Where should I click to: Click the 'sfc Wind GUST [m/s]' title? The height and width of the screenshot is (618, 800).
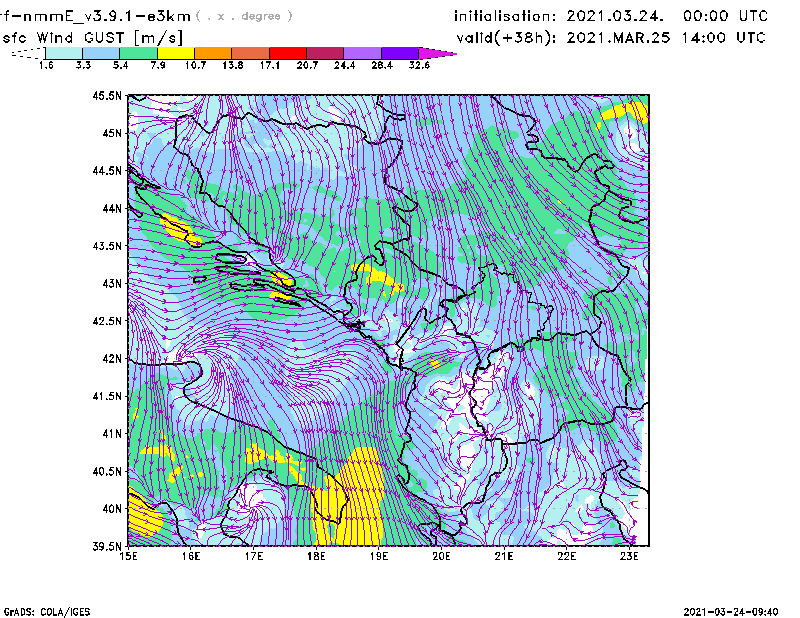[92, 38]
